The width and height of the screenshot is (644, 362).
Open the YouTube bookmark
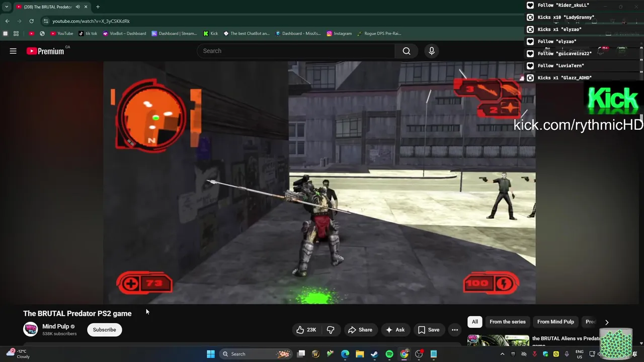(61, 34)
